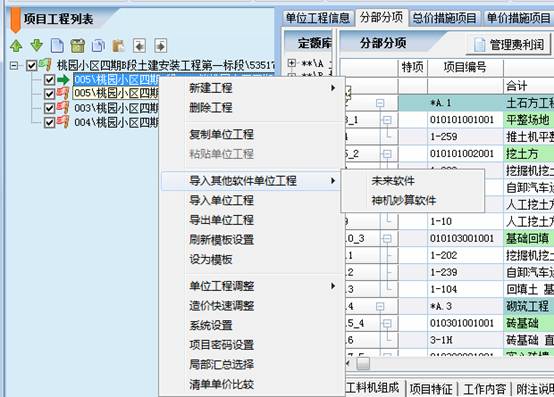Choose 造价快速调整 menu entry
Image resolution: width=554 pixels, height=397 pixels.
coord(222,306)
